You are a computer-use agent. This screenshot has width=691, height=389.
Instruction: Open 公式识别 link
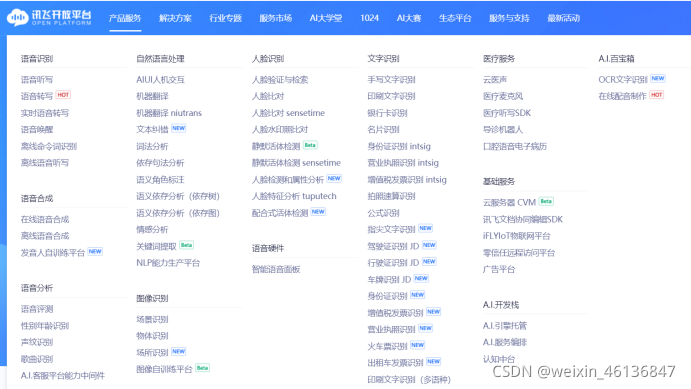coord(383,213)
